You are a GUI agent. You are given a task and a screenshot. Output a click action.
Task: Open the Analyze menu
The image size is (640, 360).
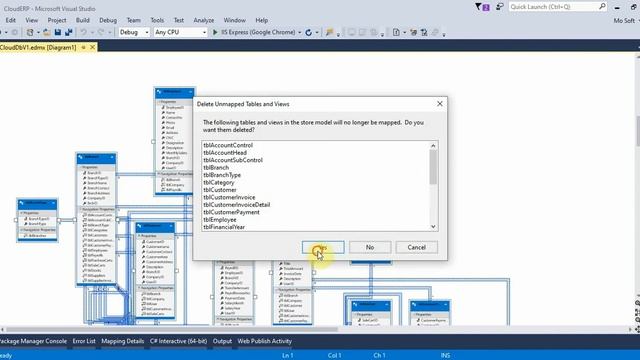click(204, 20)
